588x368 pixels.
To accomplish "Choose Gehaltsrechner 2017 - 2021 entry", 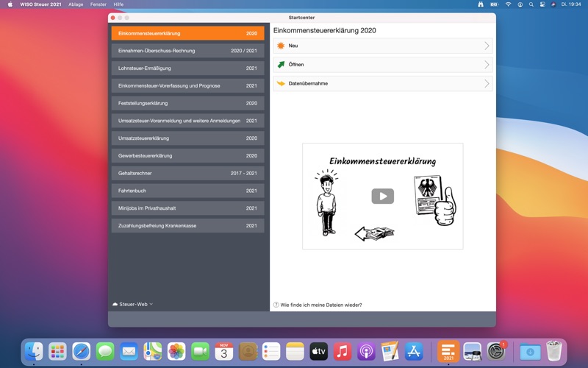I will (x=187, y=173).
